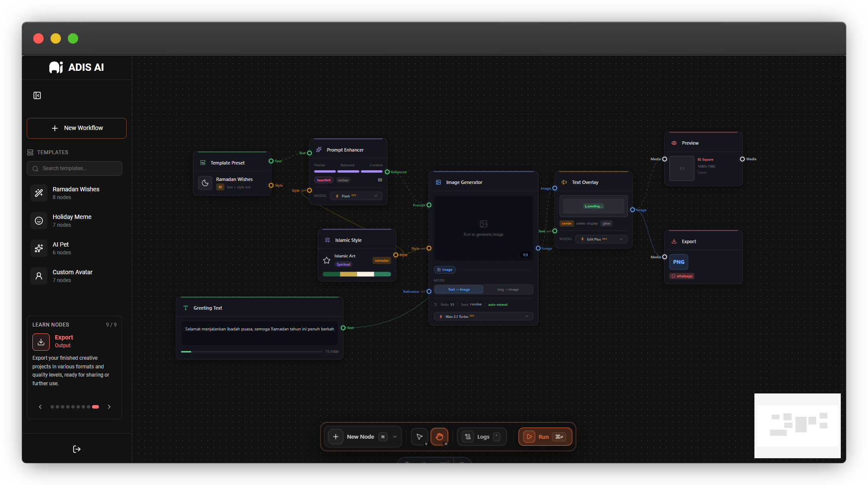Create a New Workflow

[76, 128]
